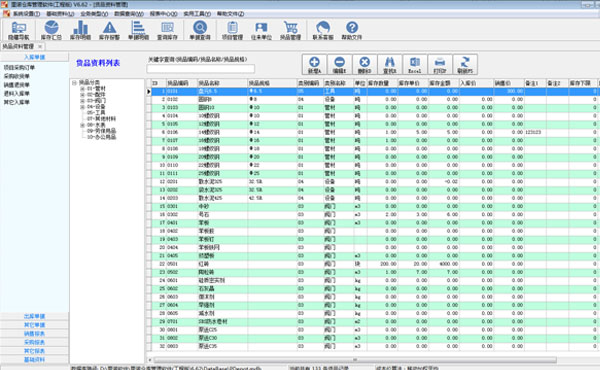600x370 pixels.
Task: Open the 报表中心 menu
Action: pos(163,14)
